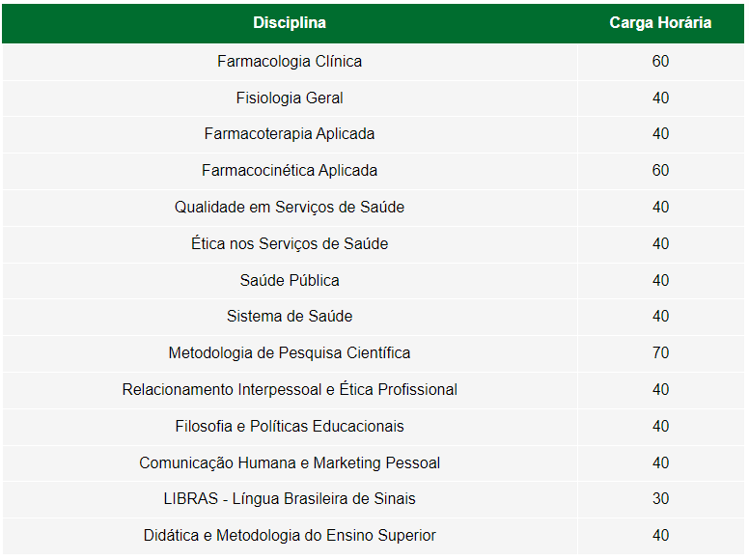Click the 60 hours for Farmacologia Clínica
The width and height of the screenshot is (749, 560).
tap(660, 62)
